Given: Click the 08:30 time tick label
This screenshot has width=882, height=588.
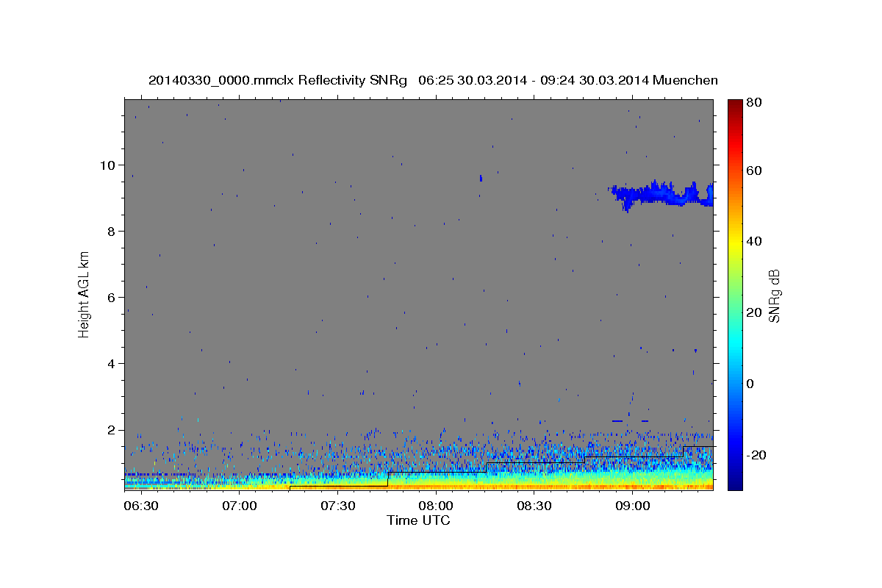Looking at the screenshot, I should point(534,506).
